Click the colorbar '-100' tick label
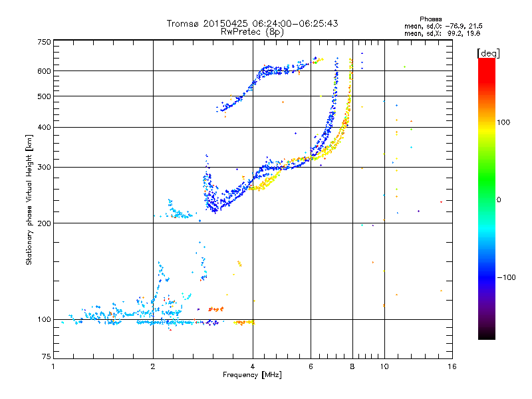The width and height of the screenshot is (532, 399). (x=506, y=277)
